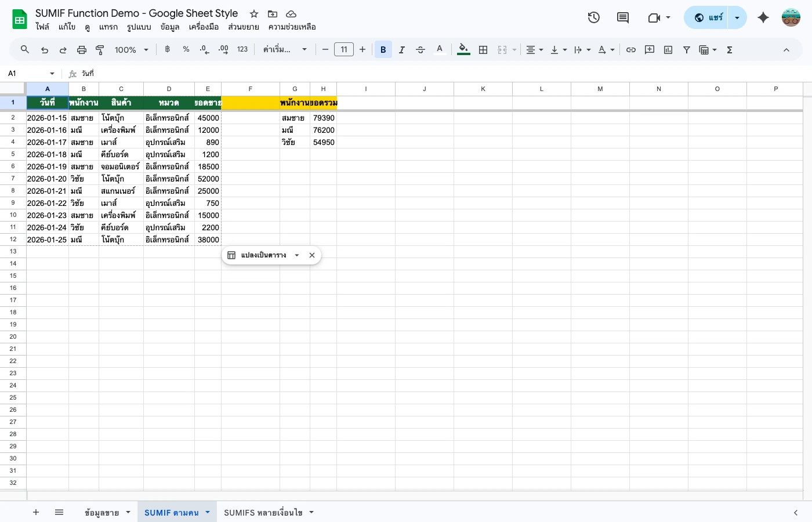
Task: Insert a chart from the toolbar
Action: 668,50
